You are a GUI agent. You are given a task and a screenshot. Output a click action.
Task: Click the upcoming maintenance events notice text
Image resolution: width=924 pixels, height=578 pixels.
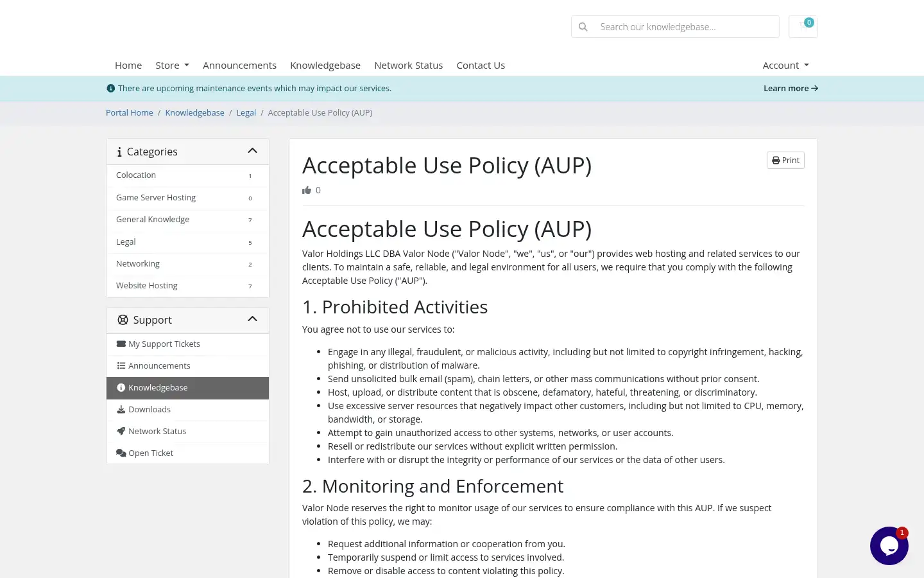(x=254, y=89)
